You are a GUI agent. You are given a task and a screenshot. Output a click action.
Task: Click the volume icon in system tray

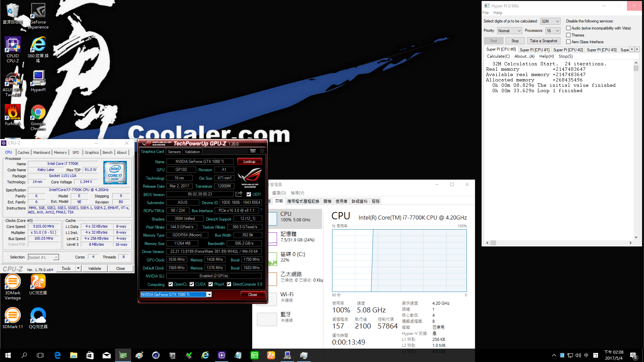pos(578,355)
